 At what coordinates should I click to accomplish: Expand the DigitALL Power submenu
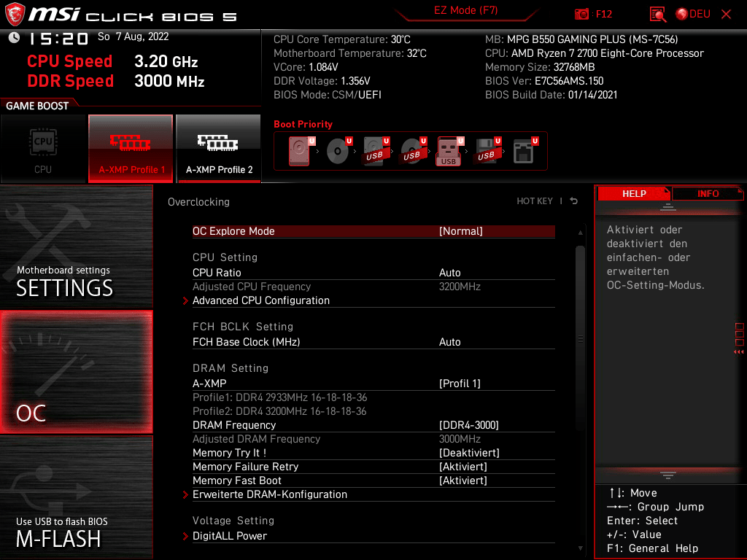click(230, 535)
